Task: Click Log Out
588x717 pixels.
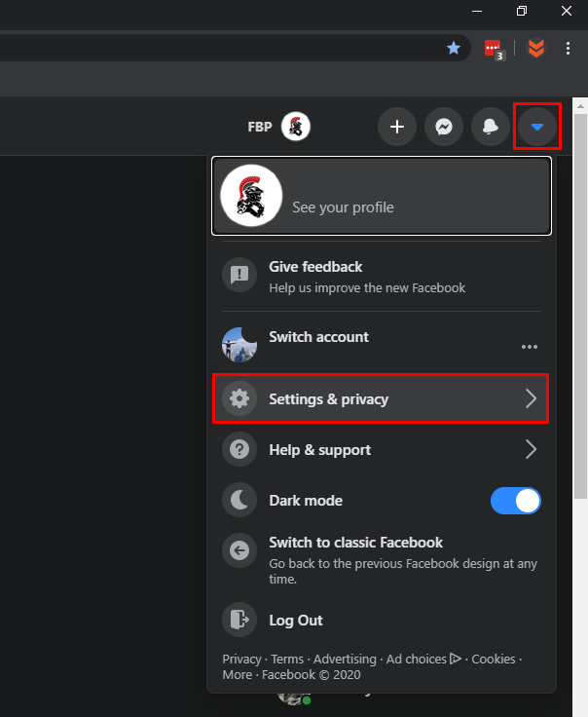Action: [x=382, y=620]
